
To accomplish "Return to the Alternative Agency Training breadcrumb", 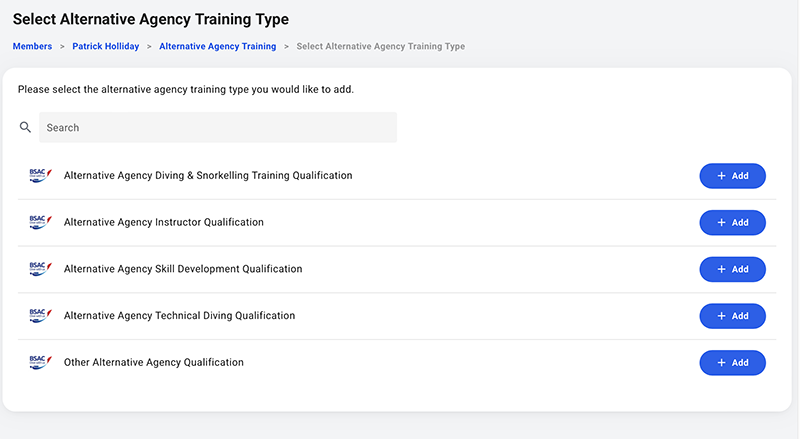I will point(217,46).
